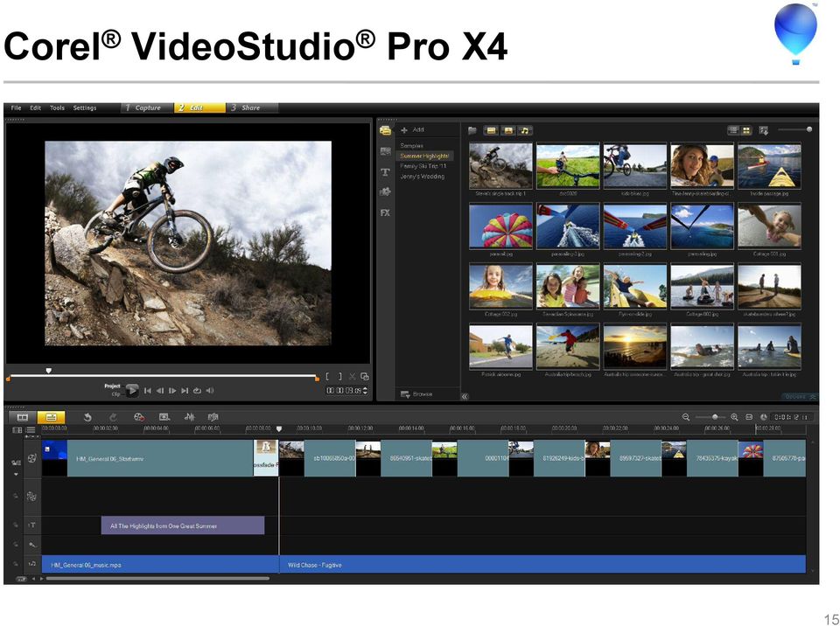
Task: Click the timeline zoom in magnifier
Action: (x=734, y=417)
